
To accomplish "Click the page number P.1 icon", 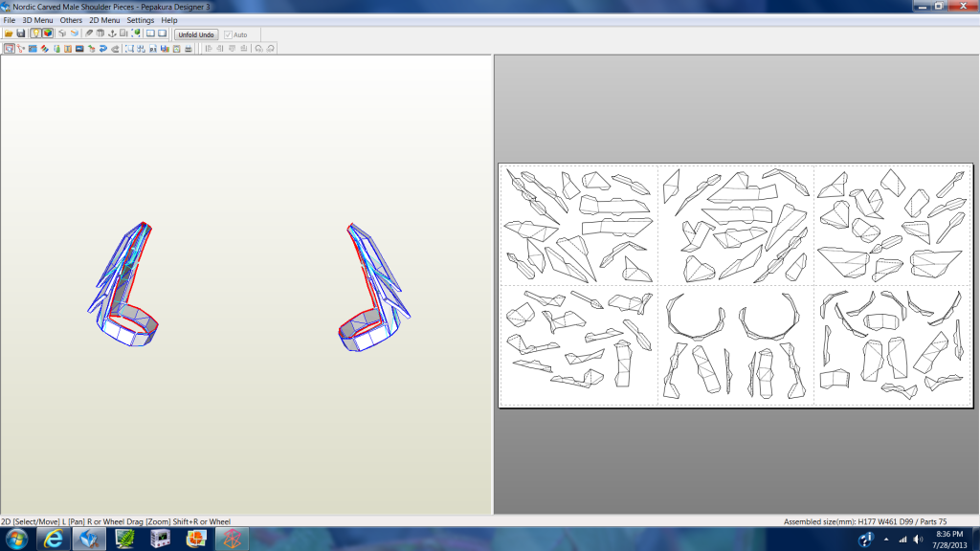I will coord(153,48).
